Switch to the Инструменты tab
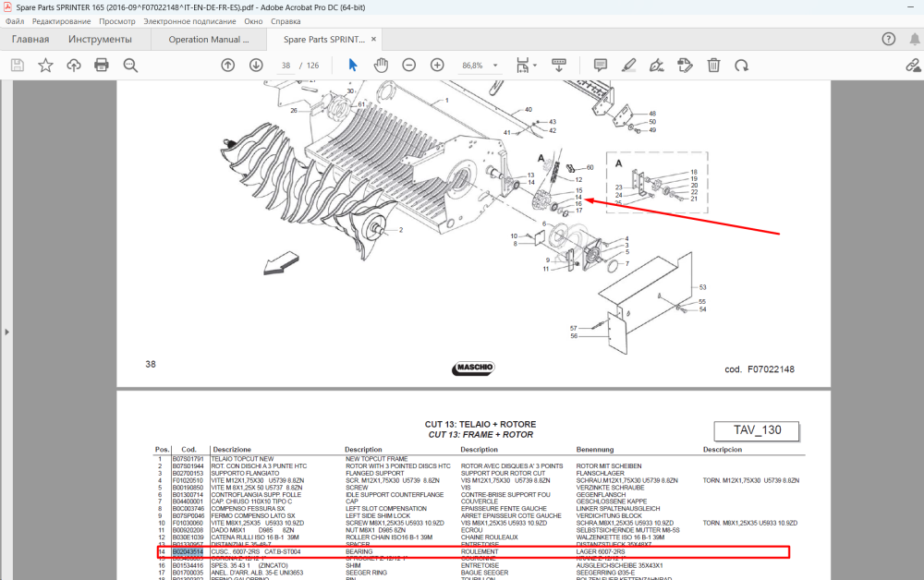 pyautogui.click(x=100, y=40)
